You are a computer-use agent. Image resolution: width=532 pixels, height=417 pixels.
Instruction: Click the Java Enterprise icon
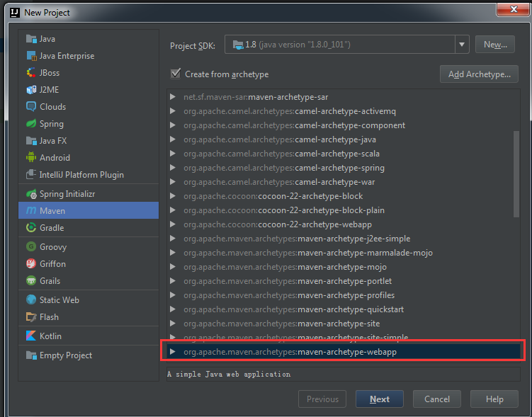click(x=31, y=56)
